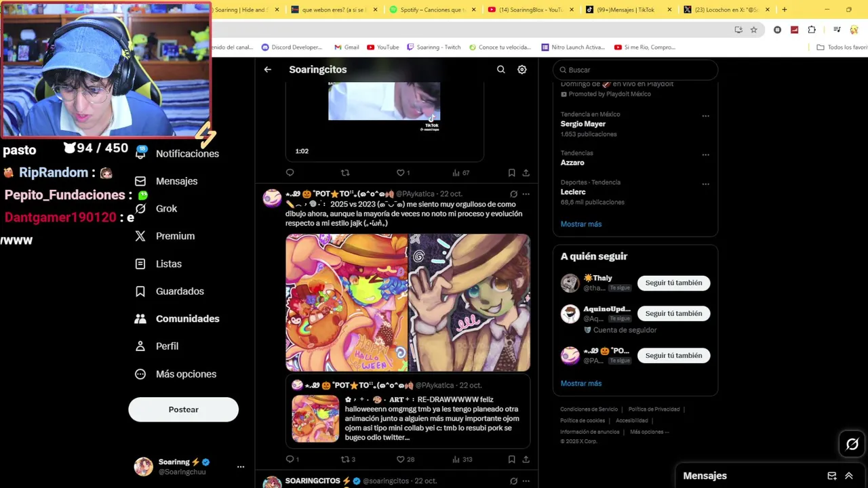Click Mostrar más under trends
Image resolution: width=868 pixels, height=488 pixels.
581,224
